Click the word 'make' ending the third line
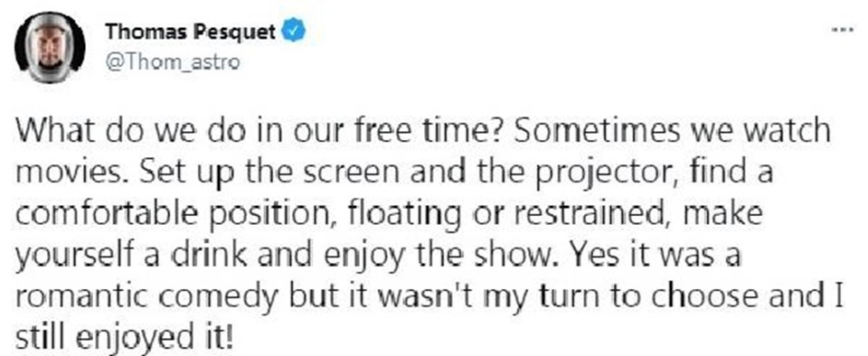Screen dimensions: 868x356 723,215
